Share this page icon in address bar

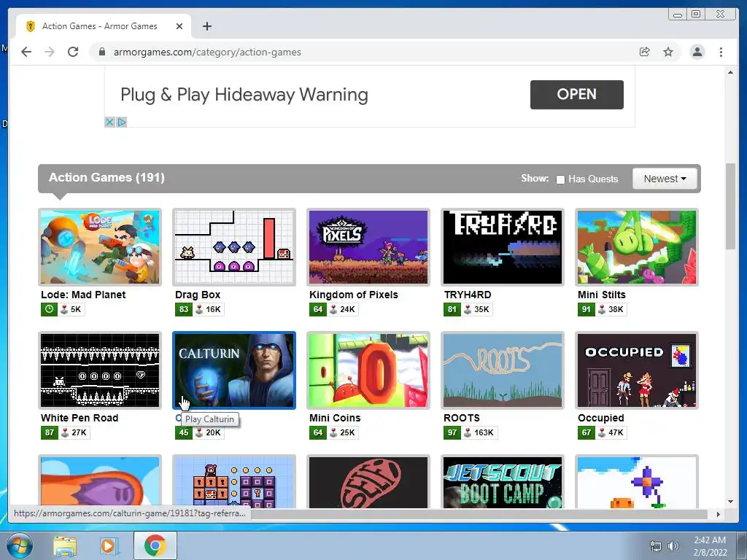pos(645,52)
